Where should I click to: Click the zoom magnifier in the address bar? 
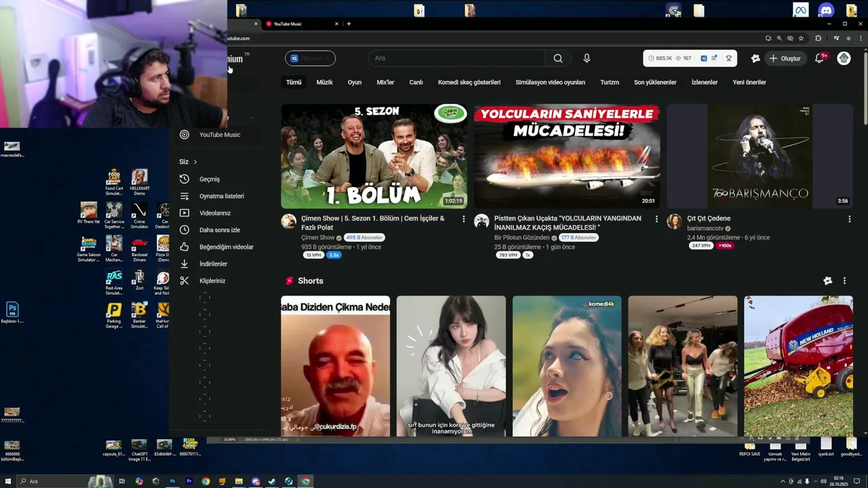tap(779, 39)
